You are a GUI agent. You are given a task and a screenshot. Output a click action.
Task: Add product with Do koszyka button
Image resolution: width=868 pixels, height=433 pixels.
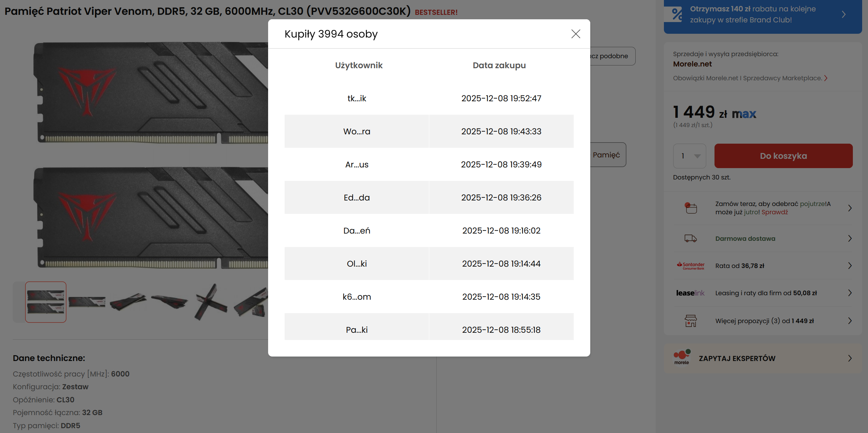pos(783,156)
